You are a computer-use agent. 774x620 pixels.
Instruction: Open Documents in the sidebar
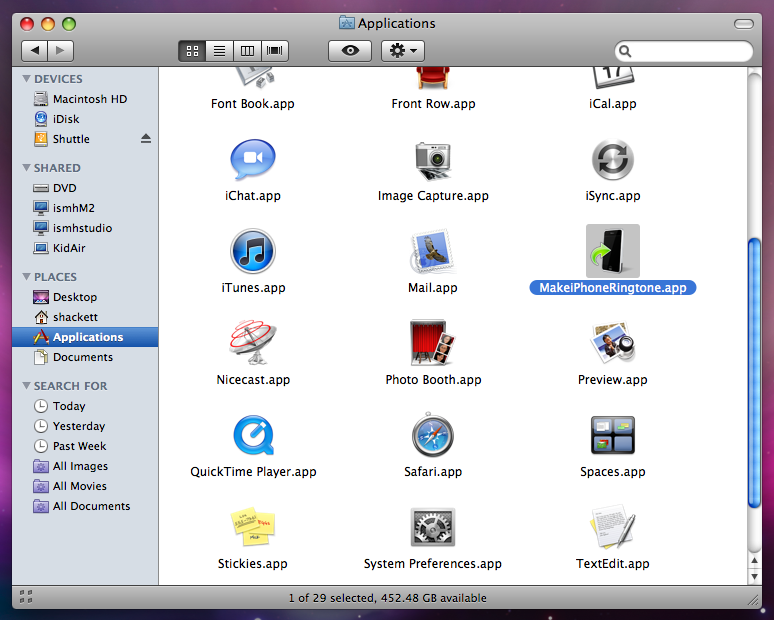pyautogui.click(x=85, y=357)
